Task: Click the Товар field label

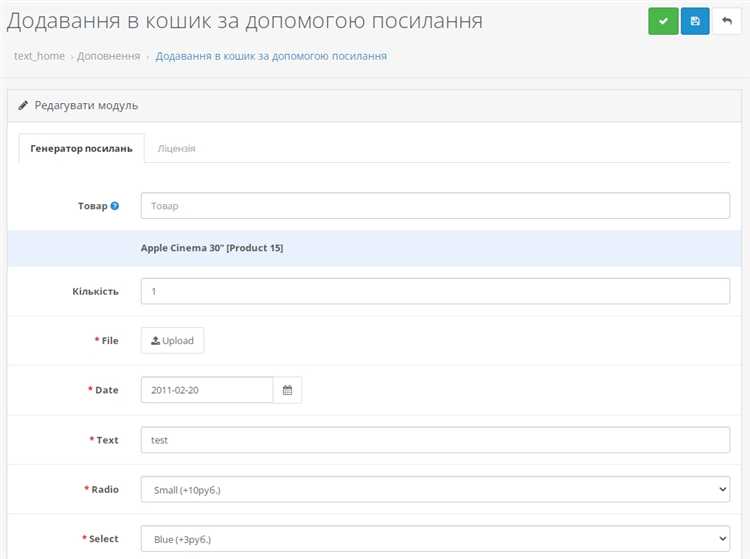Action: [92, 206]
